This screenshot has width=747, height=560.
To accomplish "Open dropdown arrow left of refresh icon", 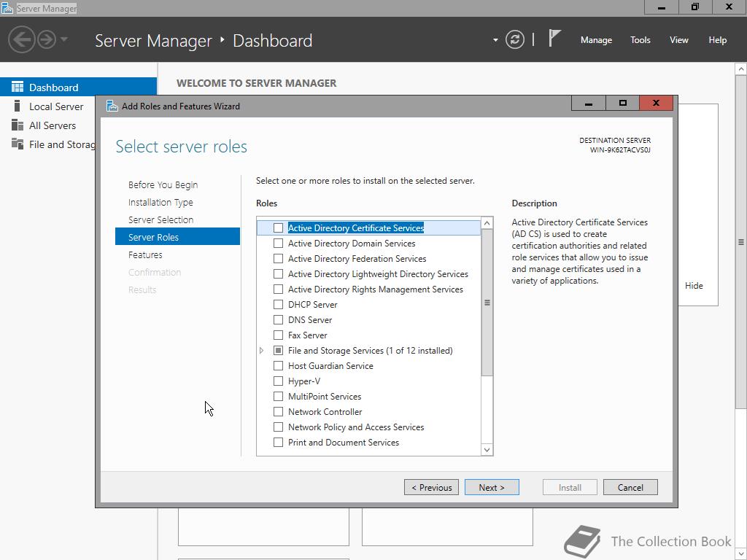I will pos(495,40).
